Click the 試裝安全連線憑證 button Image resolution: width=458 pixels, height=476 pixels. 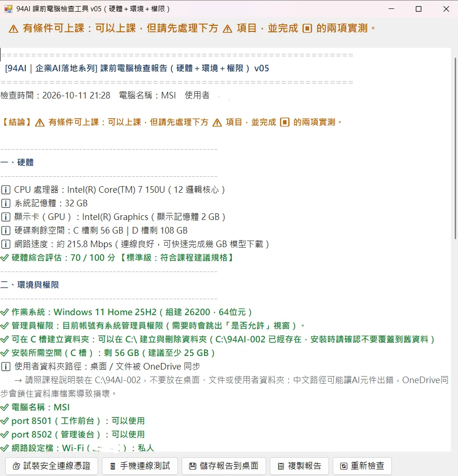(52, 466)
